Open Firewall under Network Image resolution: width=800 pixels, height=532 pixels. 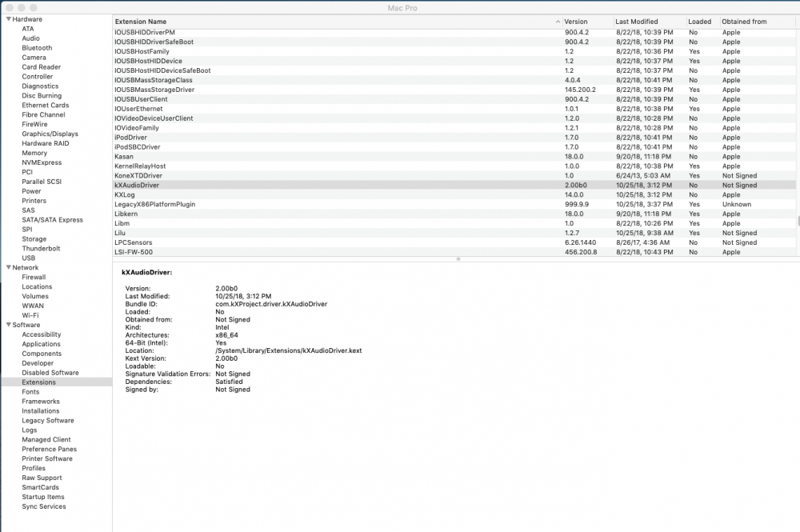pyautogui.click(x=34, y=277)
